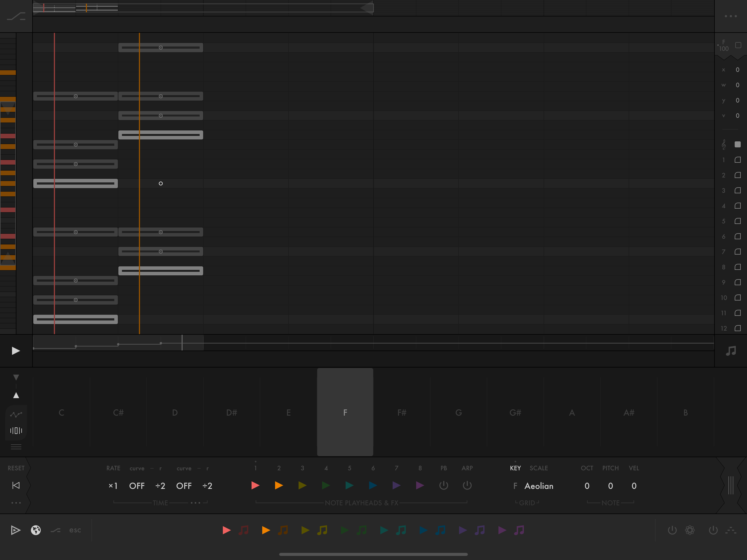Viewport: 747px width, 560px height.
Task: Click the return-to-start icon under RESET
Action: pyautogui.click(x=16, y=485)
